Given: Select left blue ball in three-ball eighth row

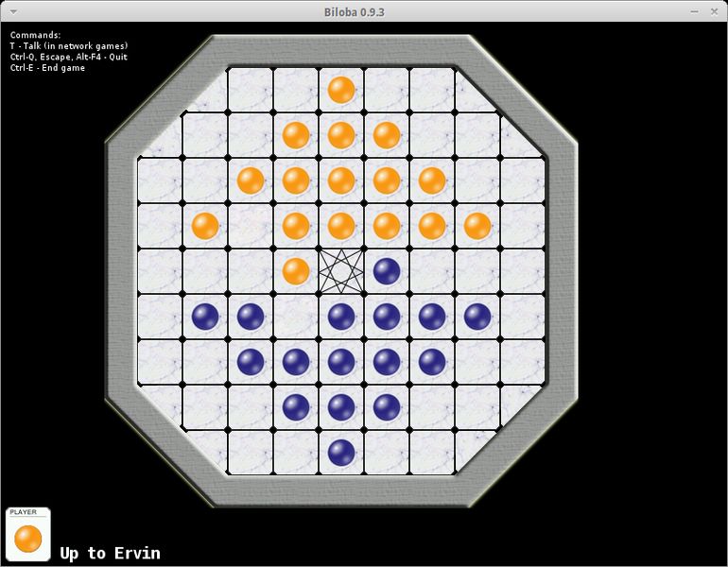Looking at the screenshot, I should pos(296,407).
